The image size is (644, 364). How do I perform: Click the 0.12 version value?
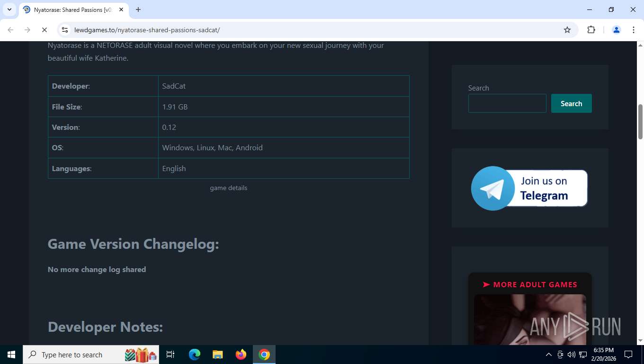point(169,127)
